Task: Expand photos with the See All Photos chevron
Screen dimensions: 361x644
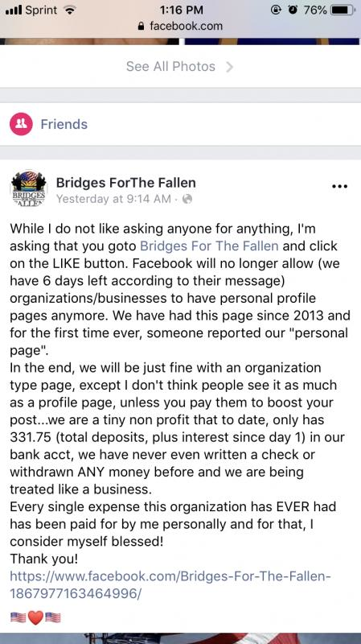Action: [229, 67]
